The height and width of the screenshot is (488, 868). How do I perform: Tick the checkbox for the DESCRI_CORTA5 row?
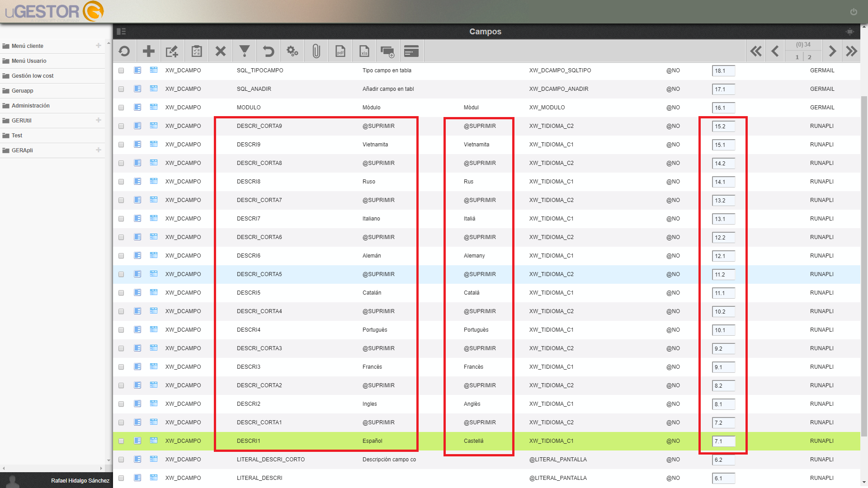pyautogui.click(x=121, y=274)
